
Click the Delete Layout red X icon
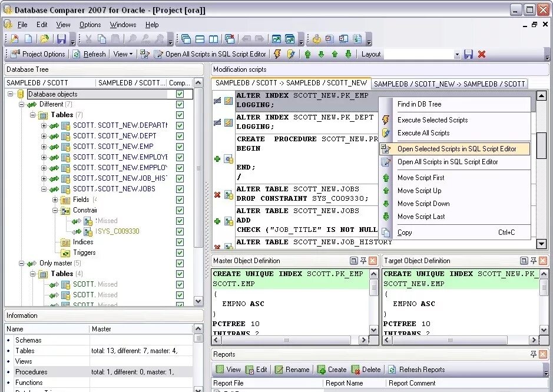(x=482, y=54)
